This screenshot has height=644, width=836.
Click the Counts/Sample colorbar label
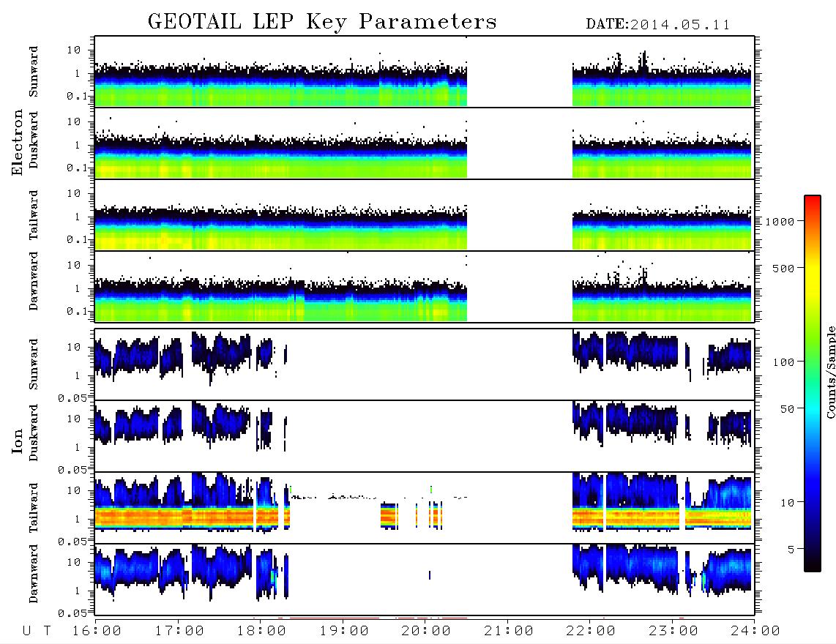coord(830,372)
